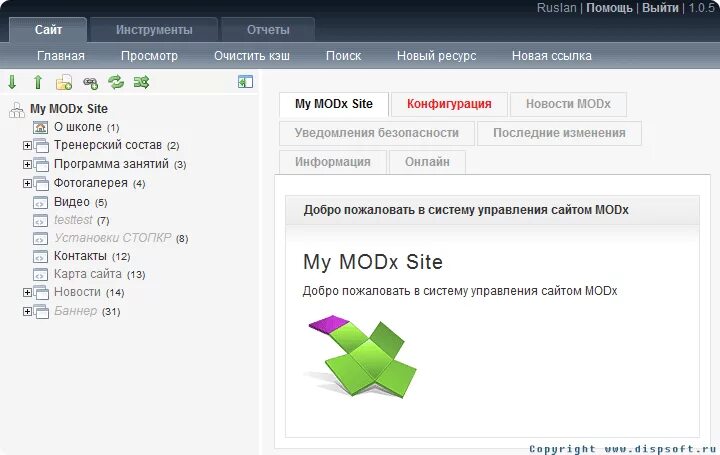Screen dimensions: 720x455
Task: Select Видео (5) in the tree
Action: tap(80, 202)
